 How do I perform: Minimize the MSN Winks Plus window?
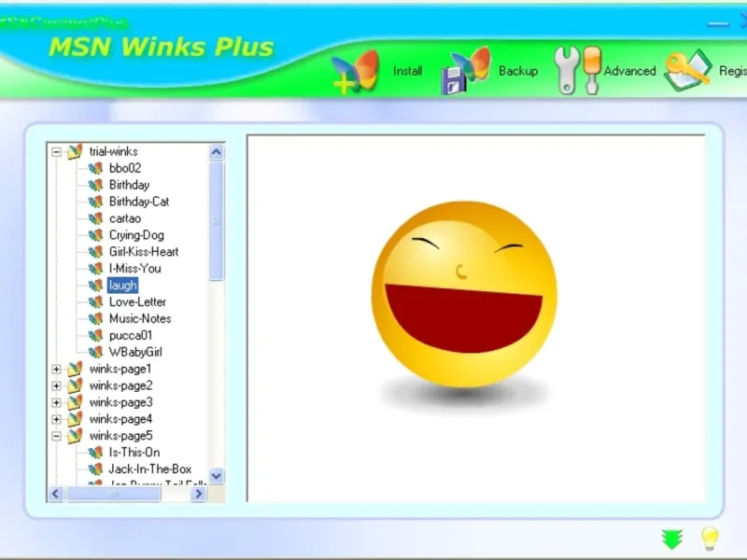[x=717, y=23]
